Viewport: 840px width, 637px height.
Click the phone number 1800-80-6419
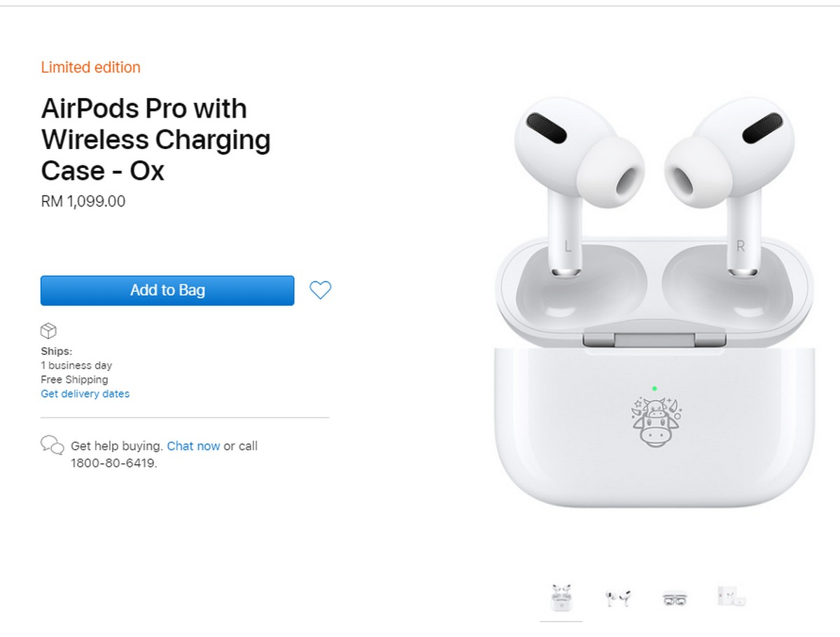click(x=113, y=463)
